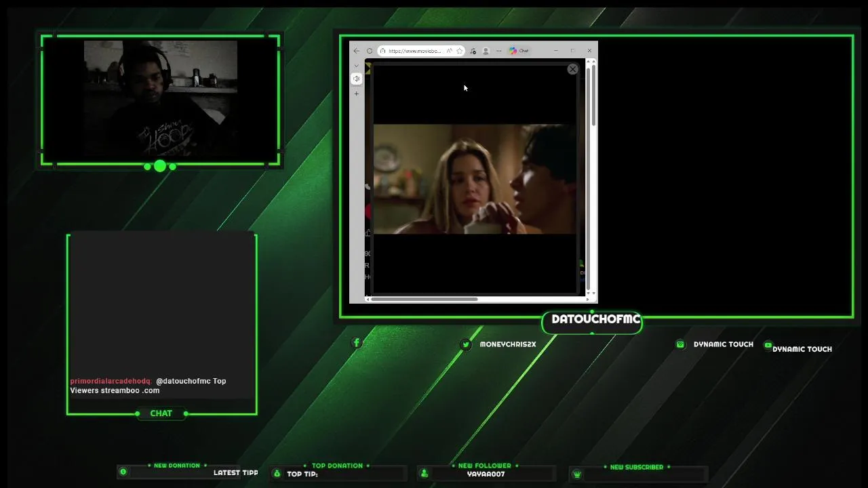The height and width of the screenshot is (488, 868).
Task: Click the Instagram icon beside DYNAMIC TOUCH
Action: pyautogui.click(x=680, y=344)
